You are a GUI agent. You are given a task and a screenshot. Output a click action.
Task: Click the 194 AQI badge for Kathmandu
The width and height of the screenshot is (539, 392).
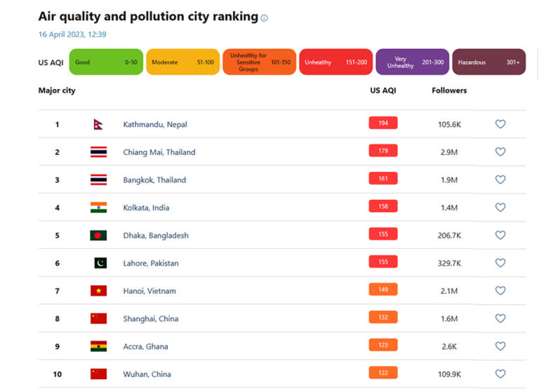383,123
